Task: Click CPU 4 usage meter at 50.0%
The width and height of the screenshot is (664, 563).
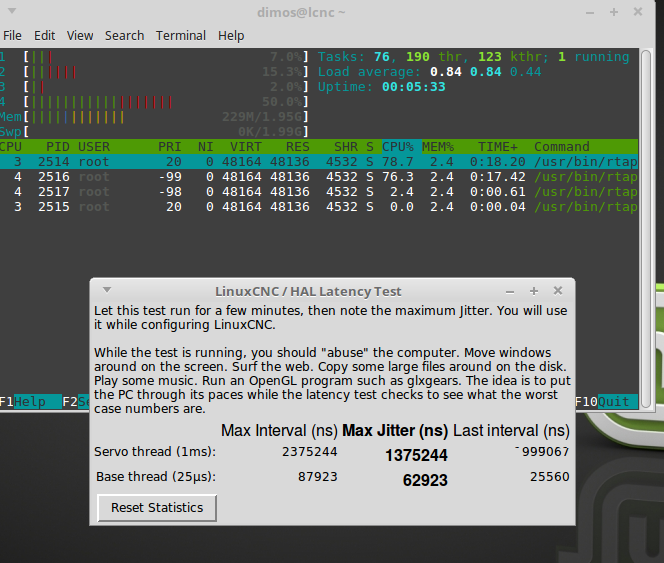Action: (x=166, y=102)
